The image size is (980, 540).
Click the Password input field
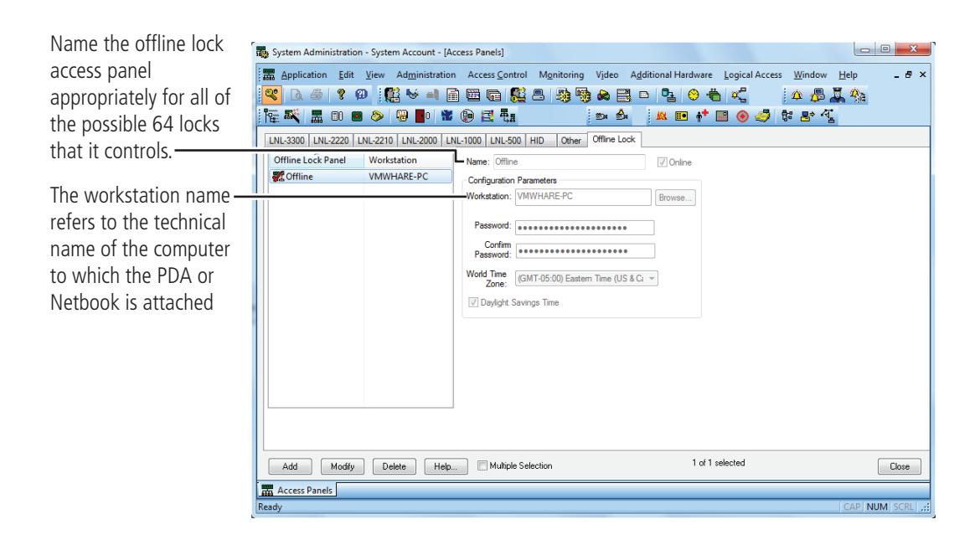[x=585, y=228]
